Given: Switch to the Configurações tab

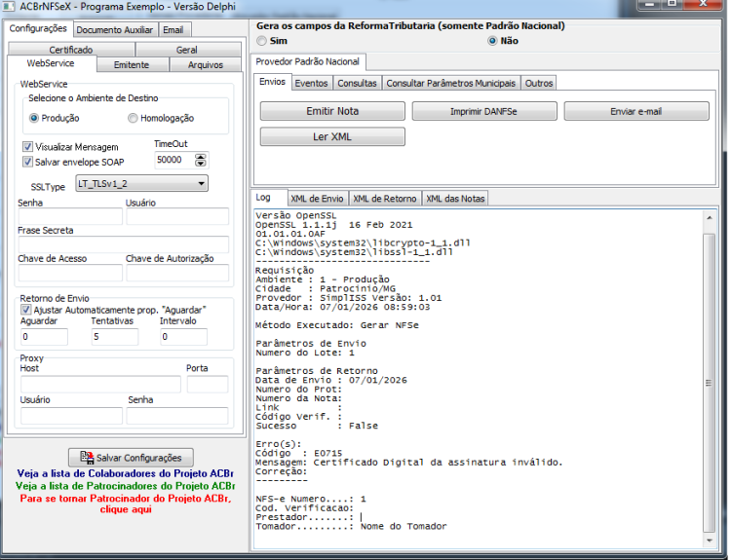Looking at the screenshot, I should point(38,28).
